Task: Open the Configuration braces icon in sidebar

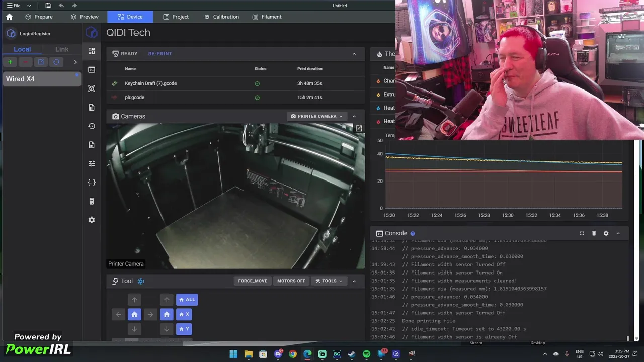Action: (92, 183)
